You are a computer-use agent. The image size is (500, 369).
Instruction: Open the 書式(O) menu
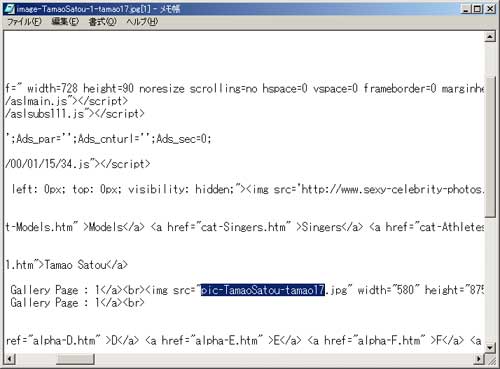[x=102, y=22]
